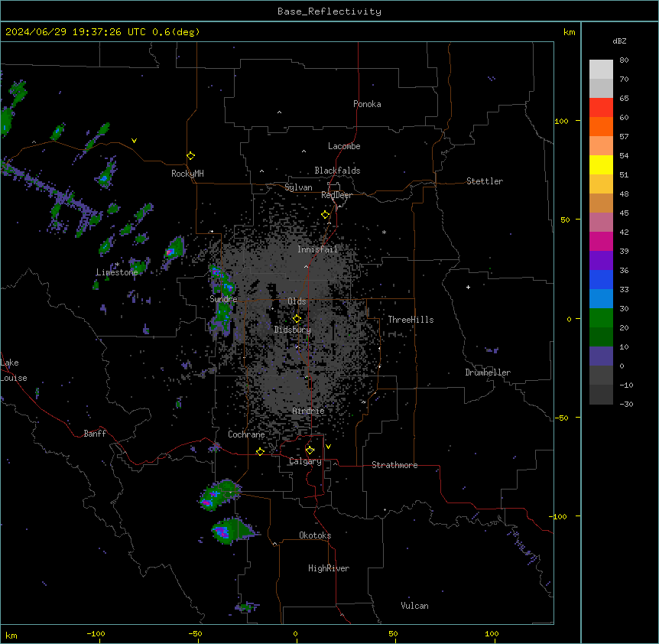Click the white caret marker below Innisfail label
The image size is (659, 644).
click(306, 266)
